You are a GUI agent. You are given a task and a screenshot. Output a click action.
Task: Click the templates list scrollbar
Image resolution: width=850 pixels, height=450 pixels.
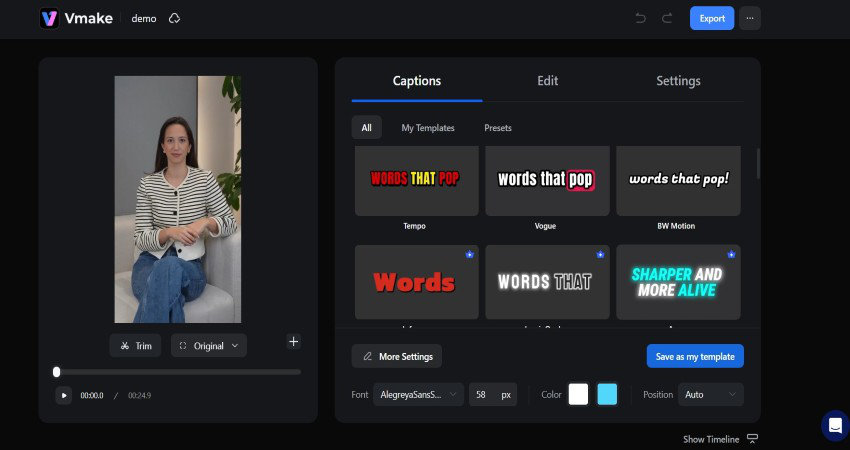click(758, 163)
